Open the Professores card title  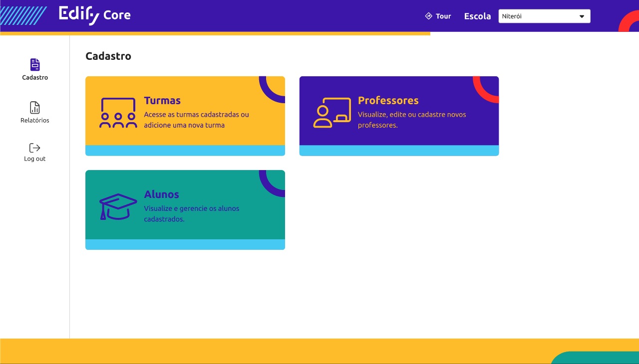(388, 100)
